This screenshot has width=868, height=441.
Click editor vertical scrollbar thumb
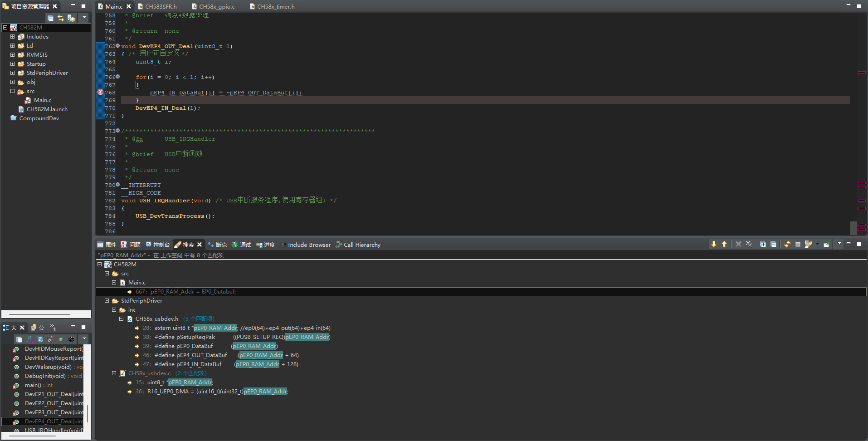[x=853, y=228]
